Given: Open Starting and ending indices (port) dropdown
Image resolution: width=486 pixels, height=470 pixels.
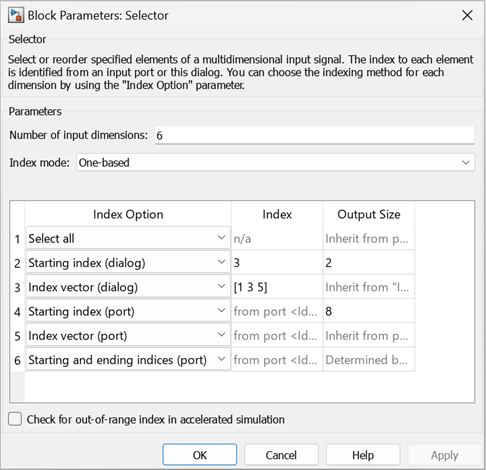Looking at the screenshot, I should click(x=128, y=360).
